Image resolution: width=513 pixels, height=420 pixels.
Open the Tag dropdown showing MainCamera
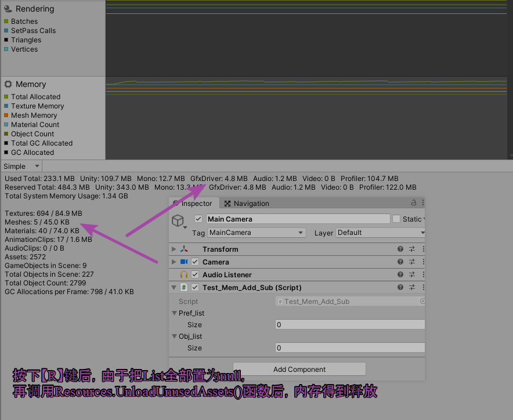pos(256,232)
